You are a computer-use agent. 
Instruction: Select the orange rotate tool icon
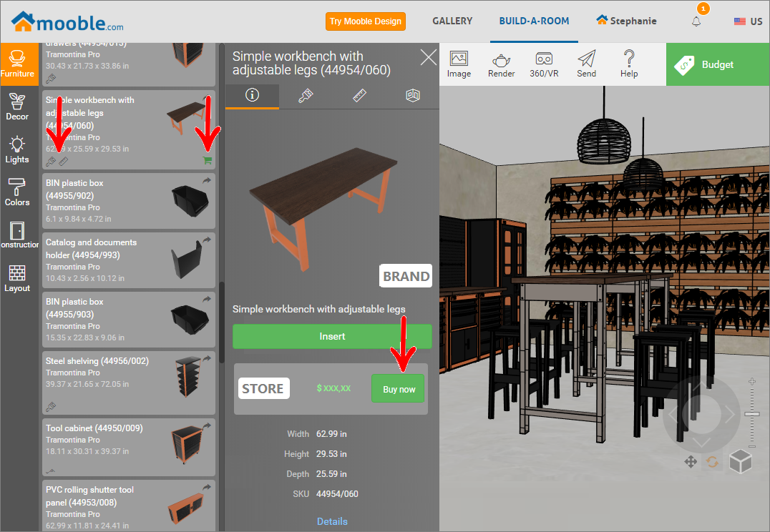(713, 462)
